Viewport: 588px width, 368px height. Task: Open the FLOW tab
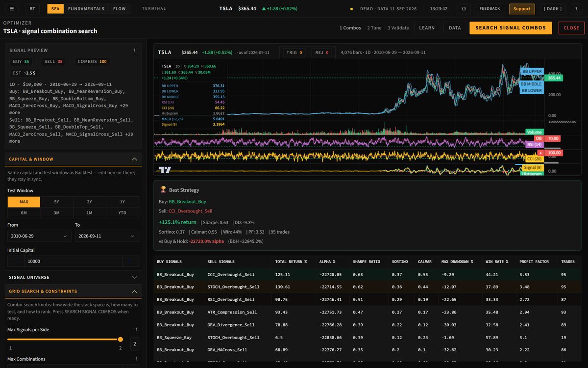[119, 9]
